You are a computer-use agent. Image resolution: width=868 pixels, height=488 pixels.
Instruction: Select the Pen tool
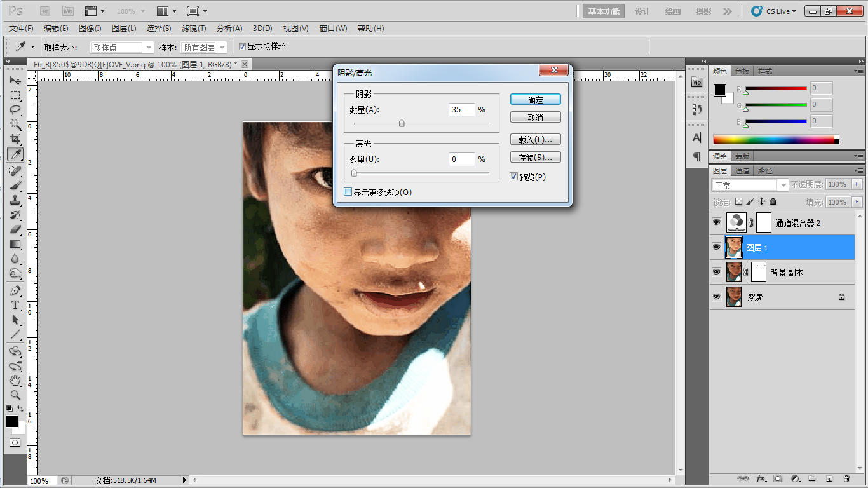point(15,290)
